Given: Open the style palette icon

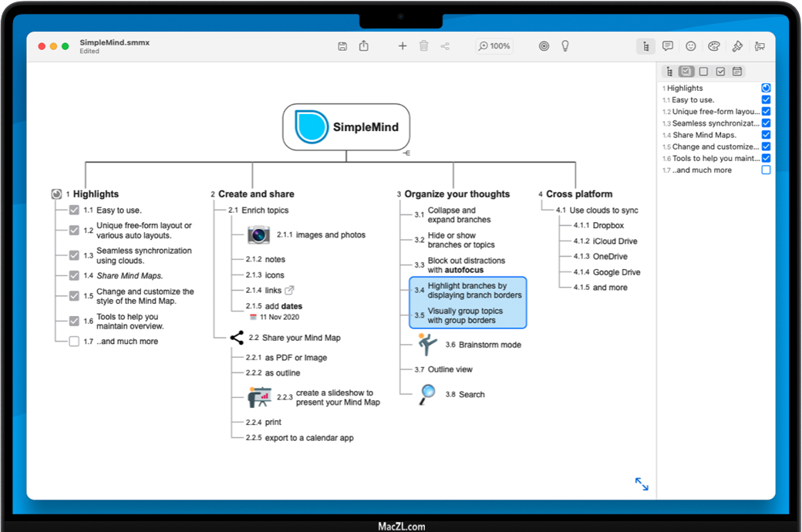Looking at the screenshot, I should tap(714, 46).
